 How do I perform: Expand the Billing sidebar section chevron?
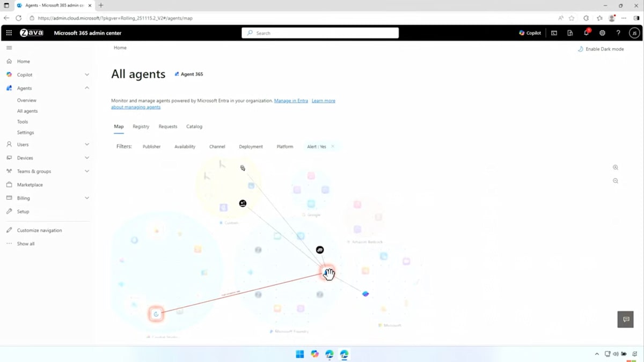[87, 198]
